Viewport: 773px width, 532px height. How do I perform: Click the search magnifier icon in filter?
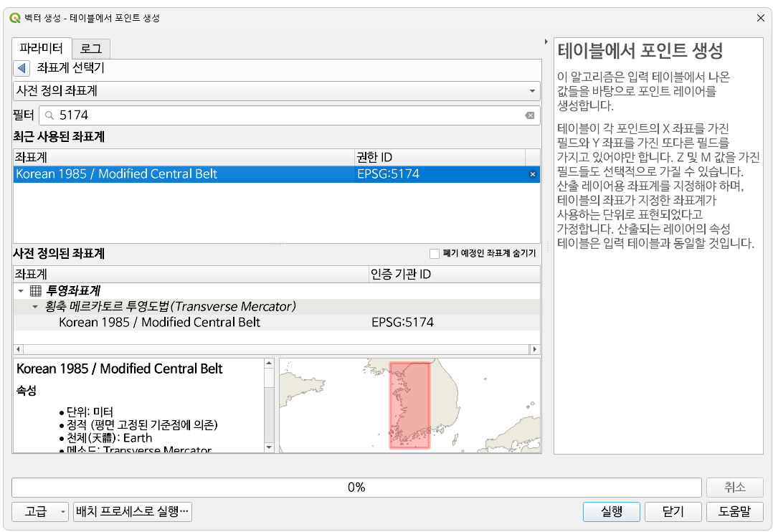(49, 115)
